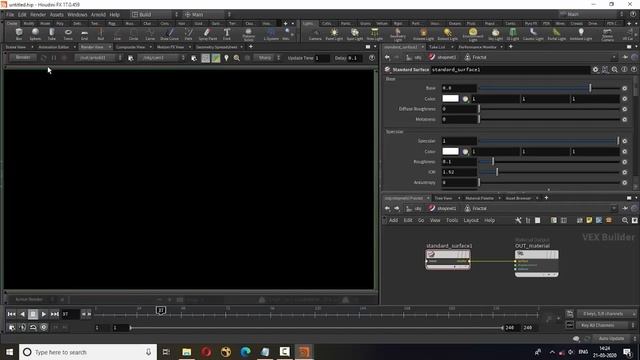640x360 pixels.
Task: Add a Sky Light from the shelf
Action: pyautogui.click(x=496, y=34)
